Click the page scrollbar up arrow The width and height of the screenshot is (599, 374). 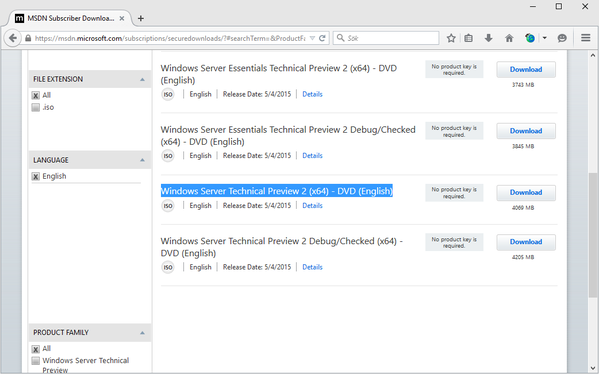(593, 55)
